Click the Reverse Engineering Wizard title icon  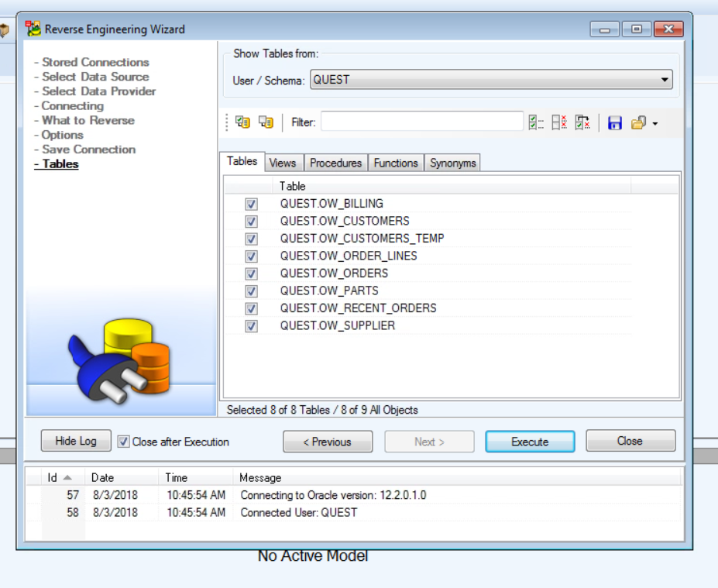point(33,29)
